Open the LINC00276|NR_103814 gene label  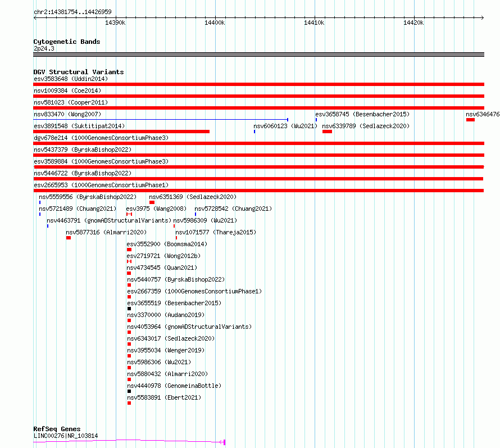pyautogui.click(x=66, y=436)
